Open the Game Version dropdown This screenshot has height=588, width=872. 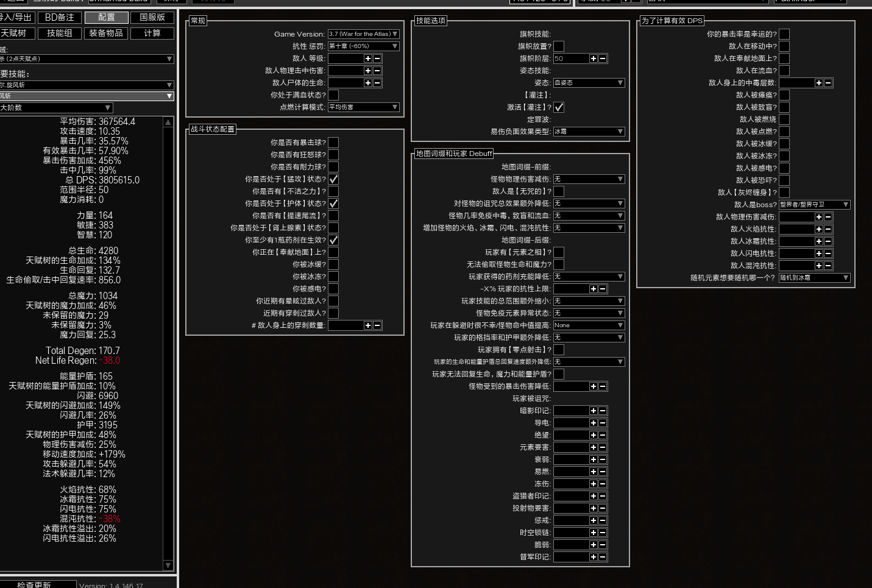pos(363,34)
